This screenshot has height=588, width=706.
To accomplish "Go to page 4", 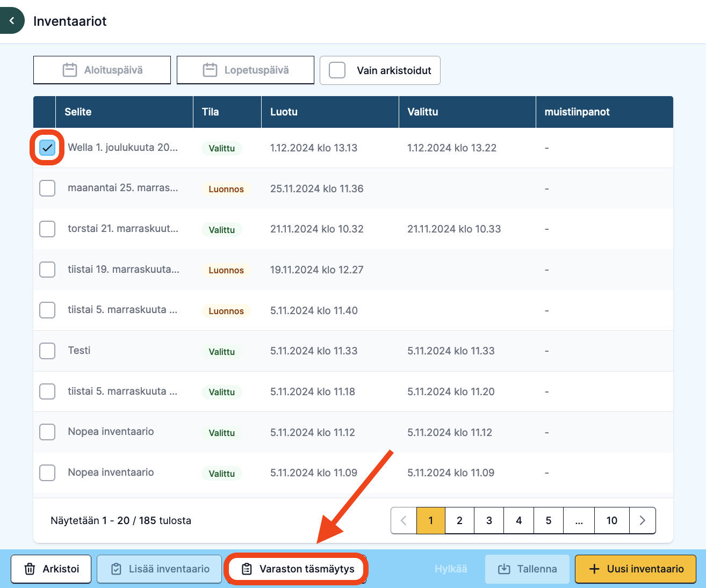I will tap(519, 520).
